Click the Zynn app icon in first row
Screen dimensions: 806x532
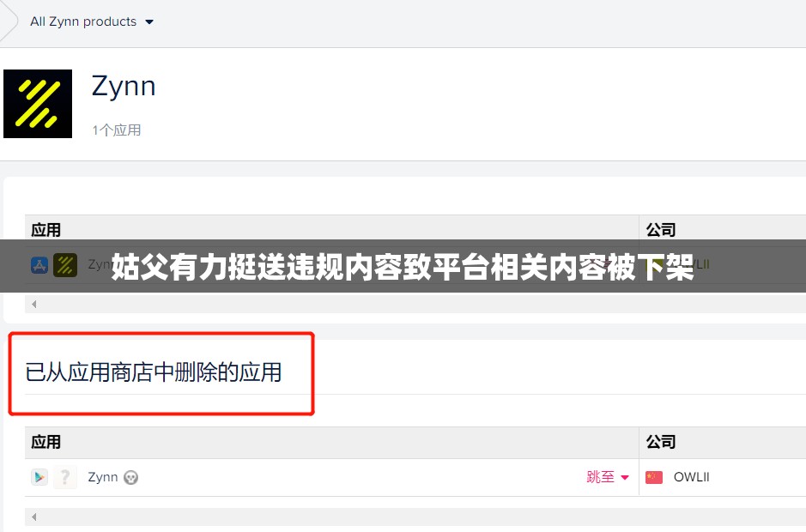[65, 265]
